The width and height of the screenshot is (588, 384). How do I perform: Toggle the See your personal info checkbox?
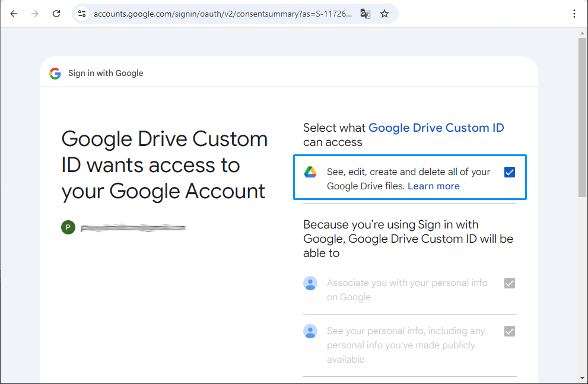(509, 331)
